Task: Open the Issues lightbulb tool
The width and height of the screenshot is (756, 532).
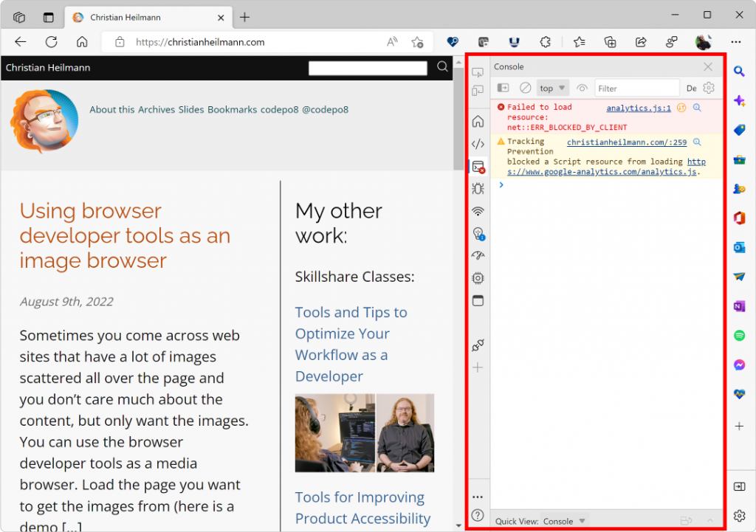Action: 478,234
